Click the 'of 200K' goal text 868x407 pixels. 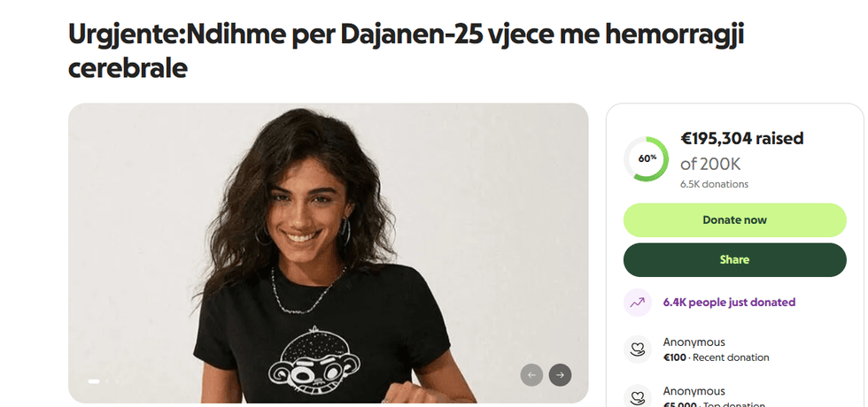click(710, 165)
